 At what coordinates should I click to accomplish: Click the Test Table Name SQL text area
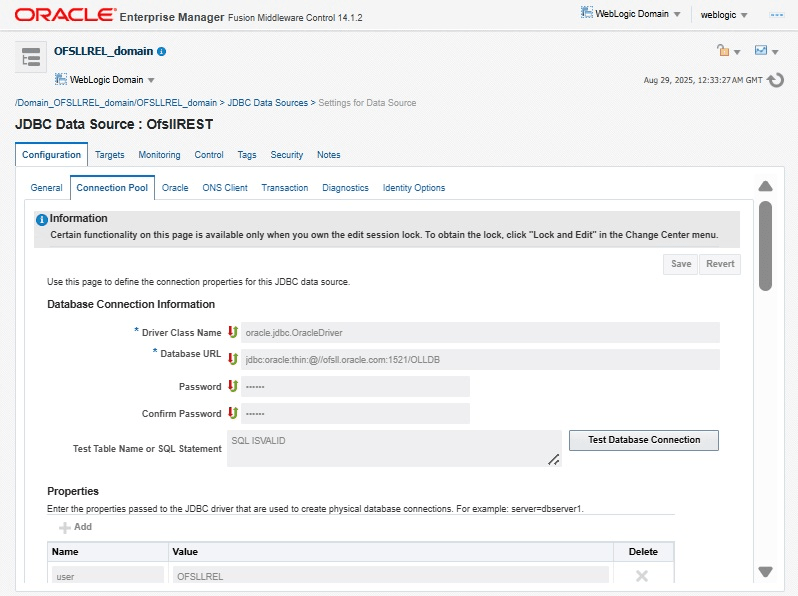click(x=394, y=448)
